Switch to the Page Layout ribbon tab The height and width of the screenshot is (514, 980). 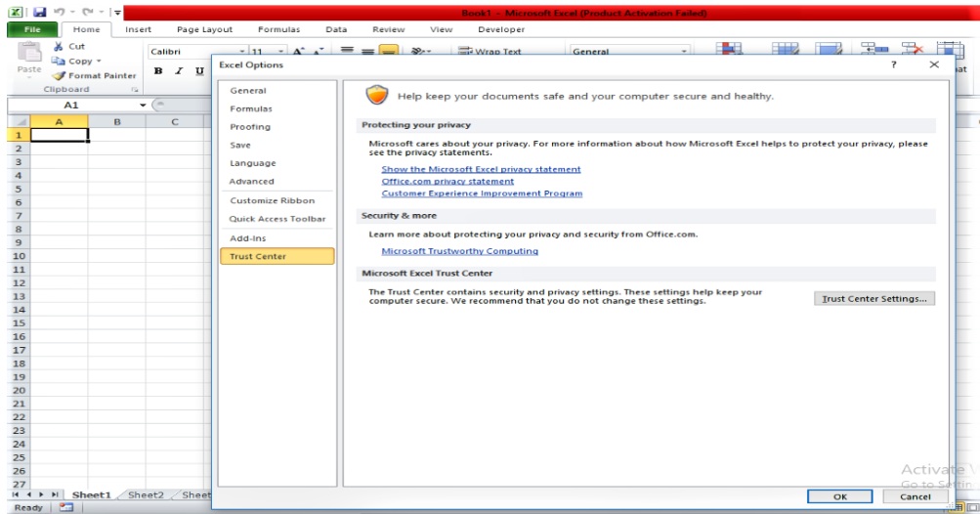click(204, 29)
